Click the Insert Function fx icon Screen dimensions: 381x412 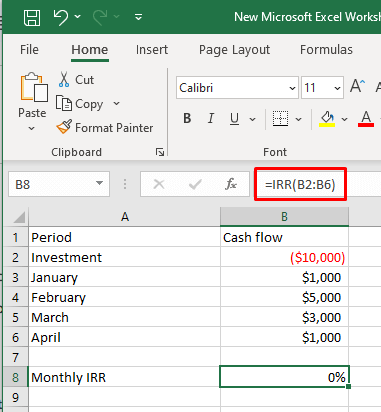[x=231, y=184]
